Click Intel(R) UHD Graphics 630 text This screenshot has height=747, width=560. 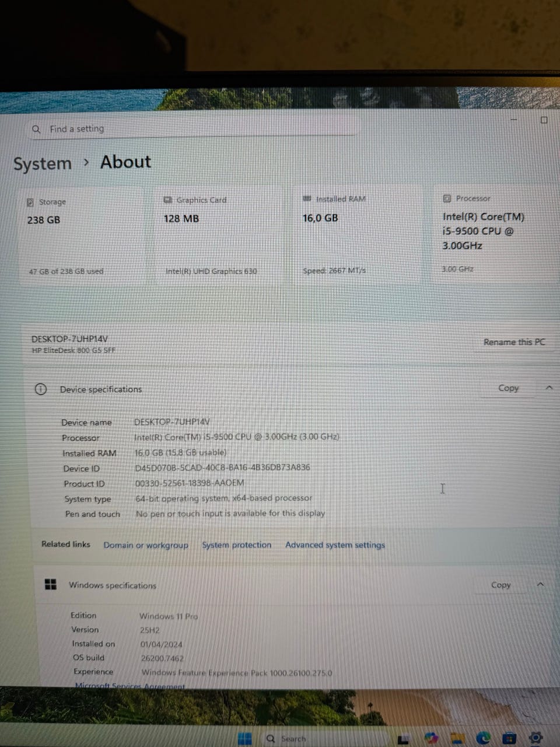211,271
